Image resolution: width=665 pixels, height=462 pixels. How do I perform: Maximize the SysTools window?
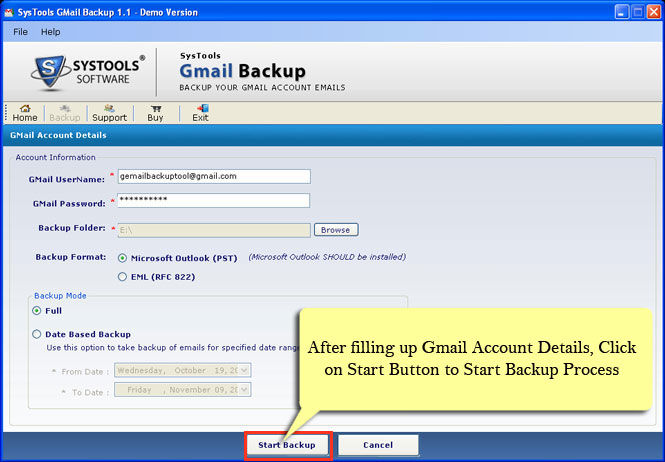(x=637, y=12)
